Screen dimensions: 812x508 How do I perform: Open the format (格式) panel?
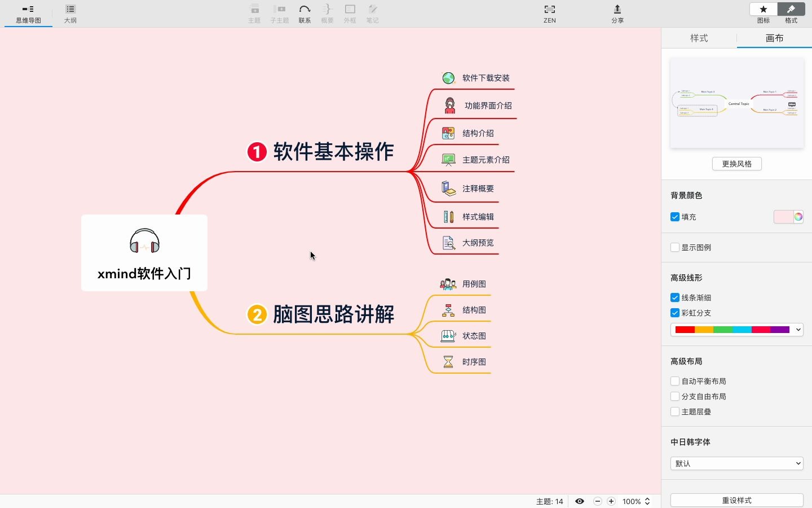point(791,10)
